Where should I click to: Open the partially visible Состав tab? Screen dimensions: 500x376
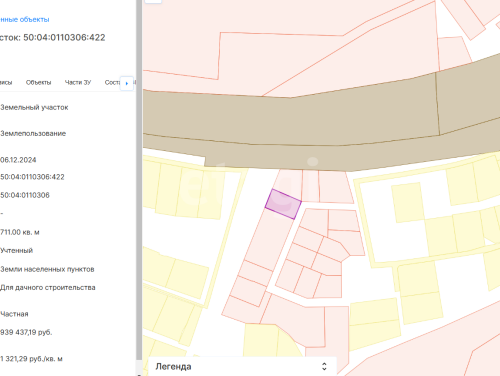112,82
